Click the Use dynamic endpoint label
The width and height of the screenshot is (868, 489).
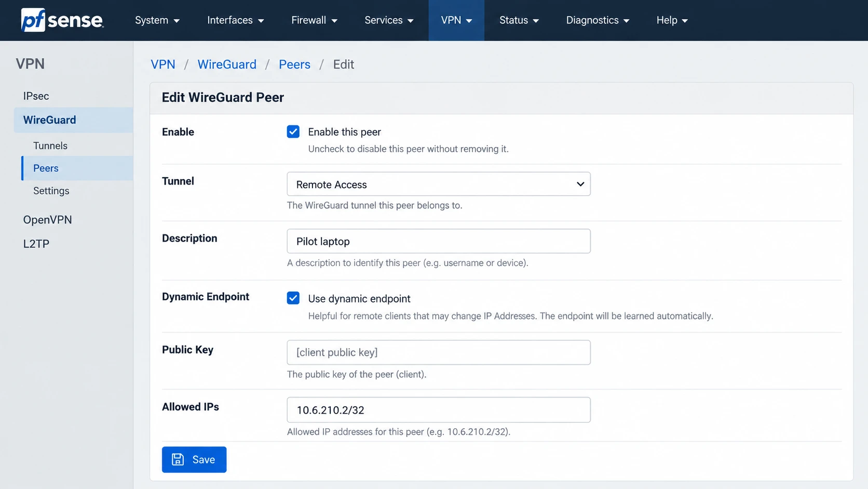click(x=359, y=299)
